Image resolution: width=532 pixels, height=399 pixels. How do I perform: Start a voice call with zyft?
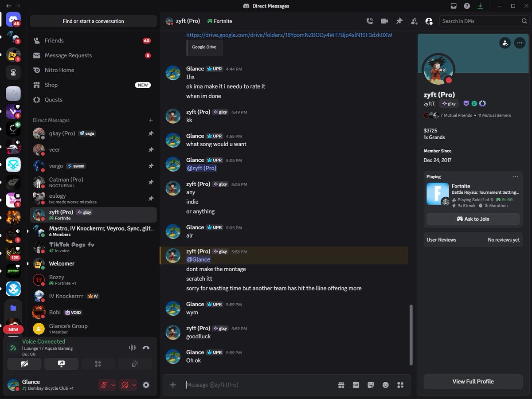coord(370,21)
